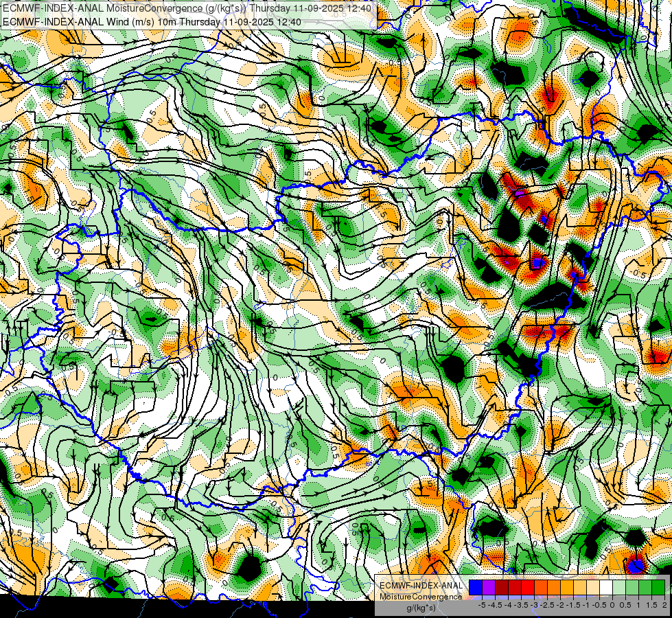Click the MoistureConvergence label in the legend
This screenshot has height=618, width=672.
coord(421,597)
